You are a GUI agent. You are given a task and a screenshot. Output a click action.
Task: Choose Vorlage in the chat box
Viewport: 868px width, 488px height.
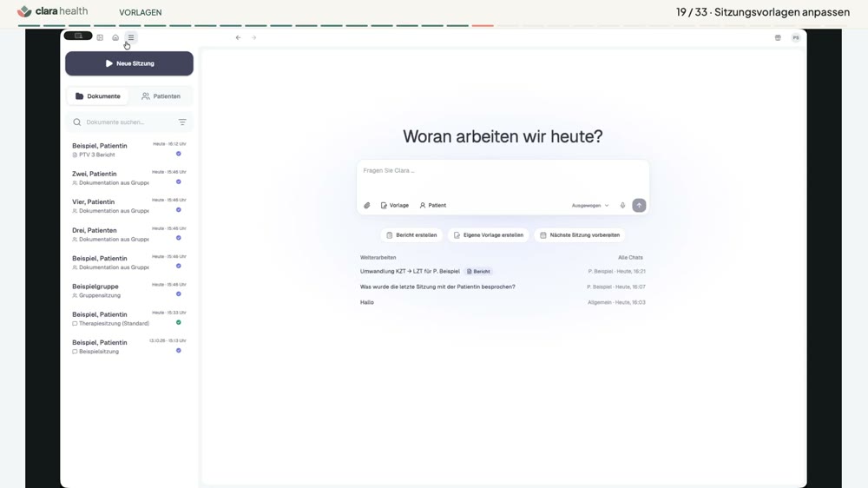[x=395, y=206]
